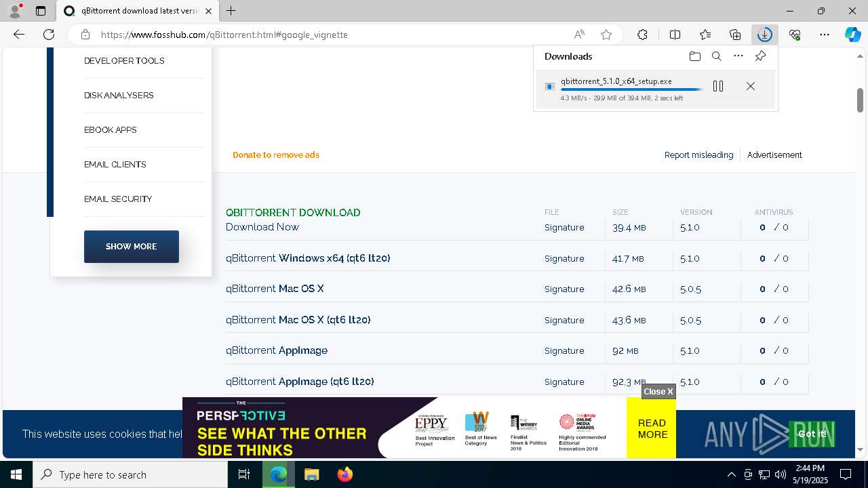Download qBittorrent AppImage (qt6 lt20)
This screenshot has height=488, width=868.
pyautogui.click(x=300, y=382)
